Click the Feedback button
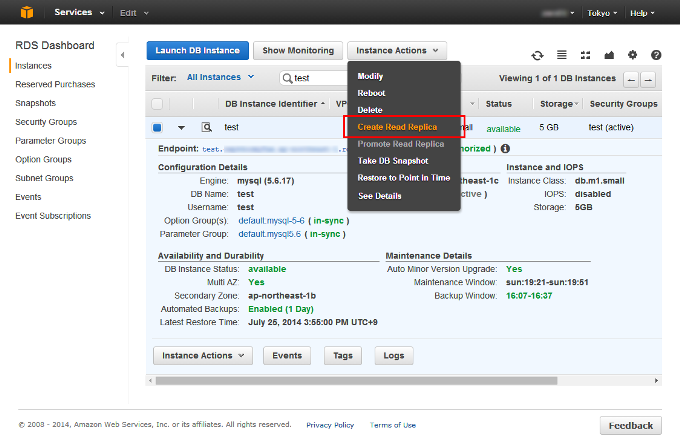 click(631, 426)
